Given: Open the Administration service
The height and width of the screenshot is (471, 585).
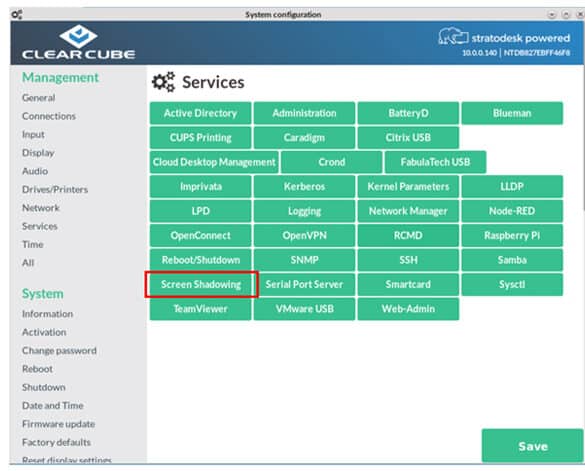Looking at the screenshot, I should point(304,113).
